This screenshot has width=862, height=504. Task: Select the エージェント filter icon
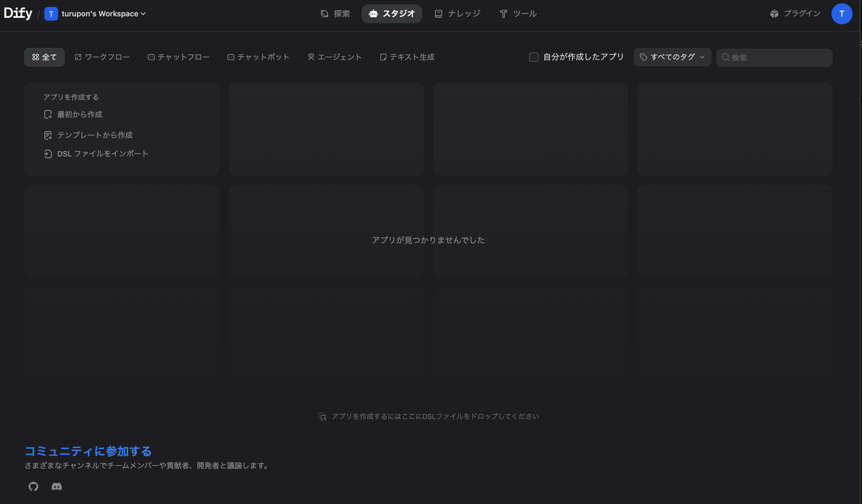[x=311, y=57]
